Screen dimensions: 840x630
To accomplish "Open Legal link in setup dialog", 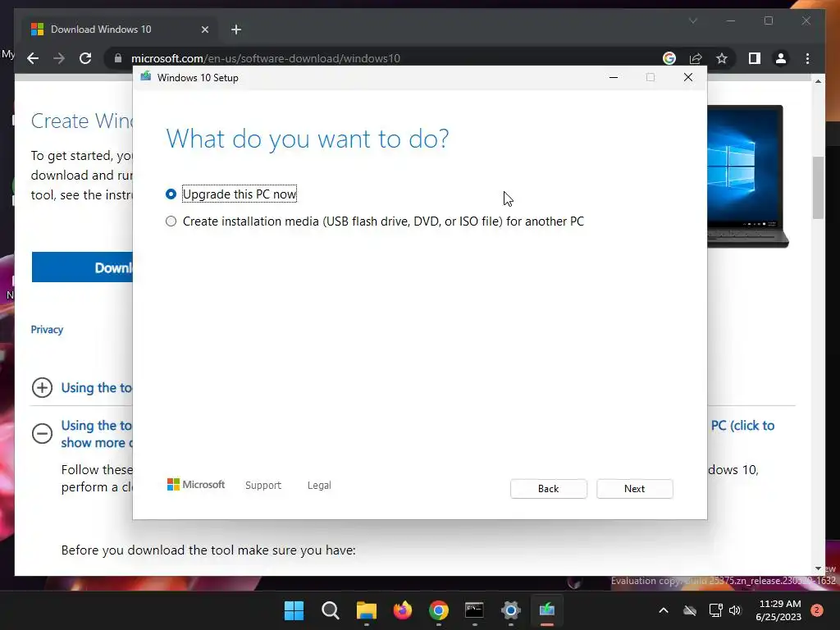I will (x=319, y=486).
